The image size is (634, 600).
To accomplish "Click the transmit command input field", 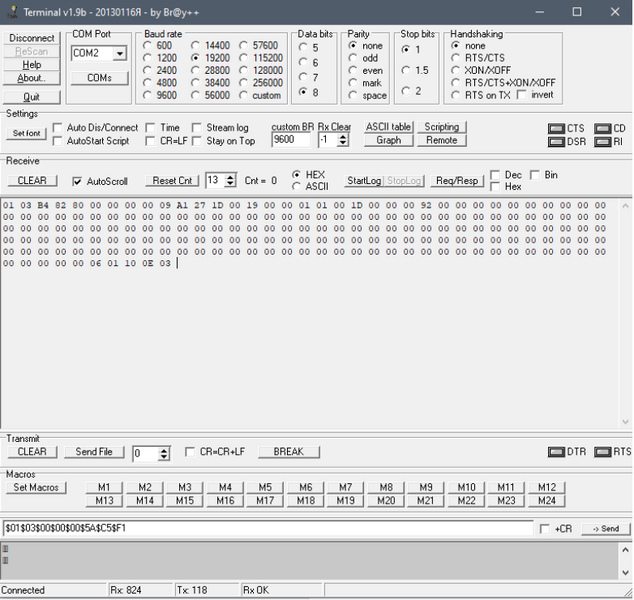I will (x=268, y=528).
